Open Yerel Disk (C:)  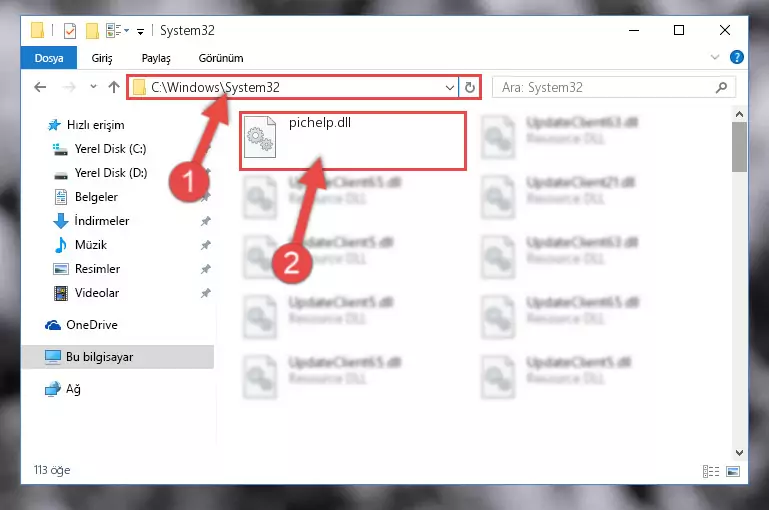pos(110,149)
